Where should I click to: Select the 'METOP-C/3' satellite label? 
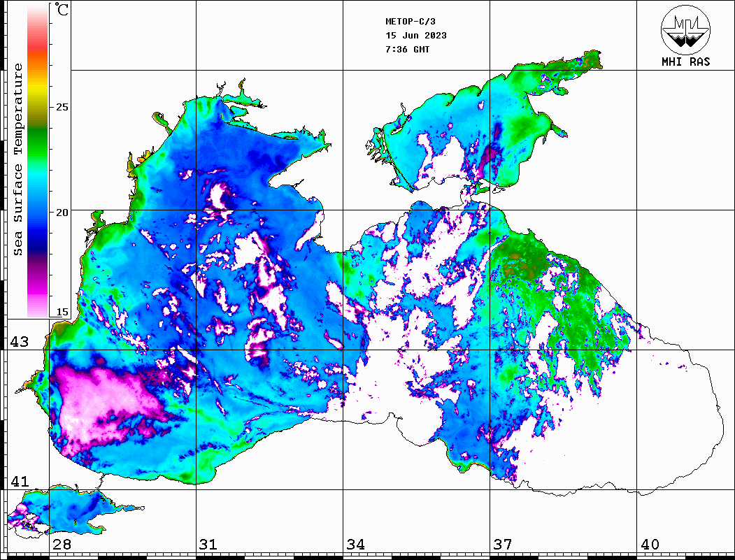(x=411, y=22)
